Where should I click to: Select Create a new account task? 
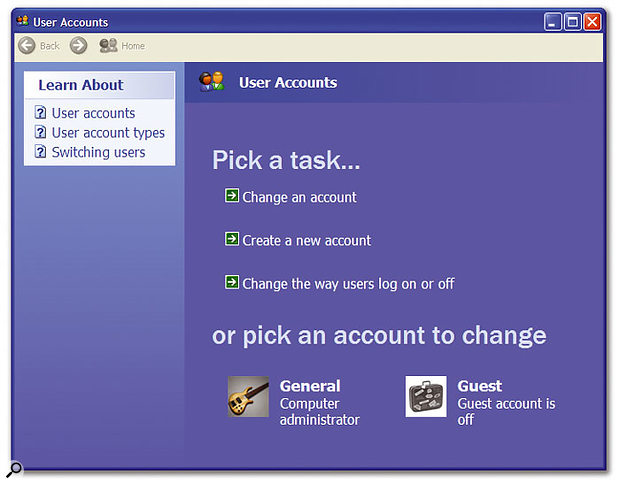click(307, 240)
